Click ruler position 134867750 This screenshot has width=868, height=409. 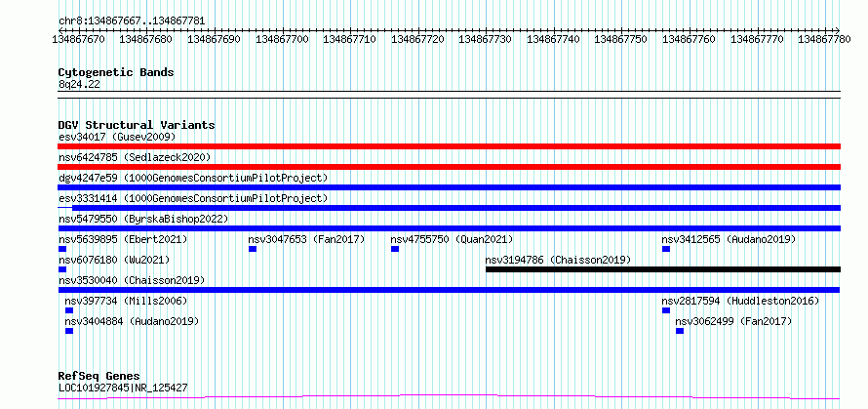click(621, 39)
